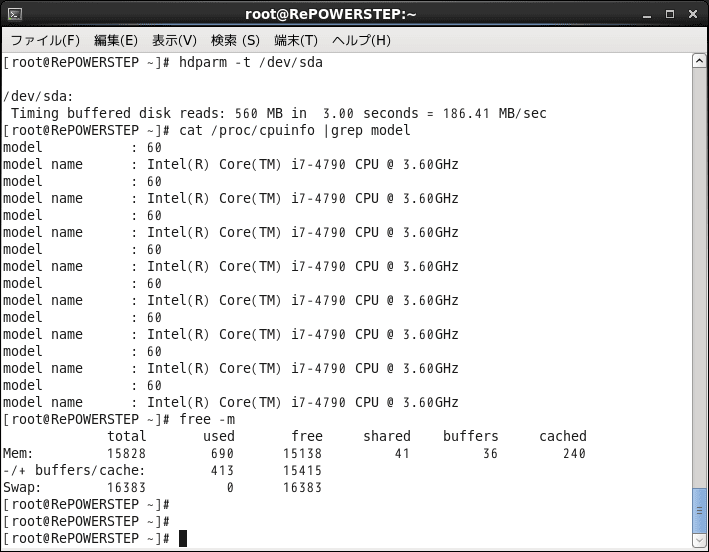Click the 'total' column header
Screen dimensions: 709x552
[127, 436]
